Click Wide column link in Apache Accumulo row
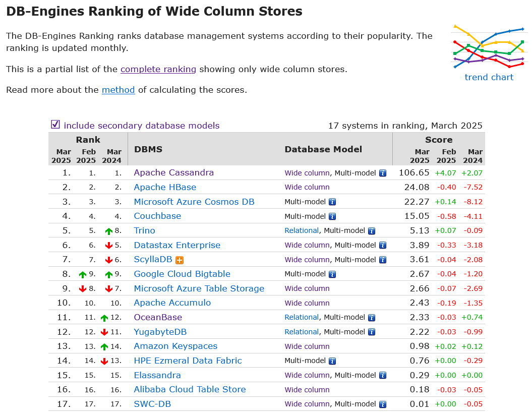This screenshot has height=418, width=532. [307, 304]
